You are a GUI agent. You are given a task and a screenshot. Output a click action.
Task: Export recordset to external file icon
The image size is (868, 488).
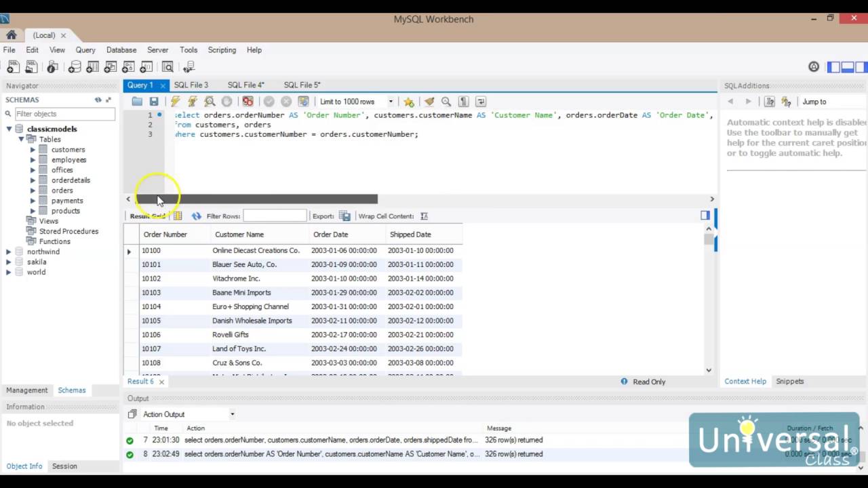344,216
